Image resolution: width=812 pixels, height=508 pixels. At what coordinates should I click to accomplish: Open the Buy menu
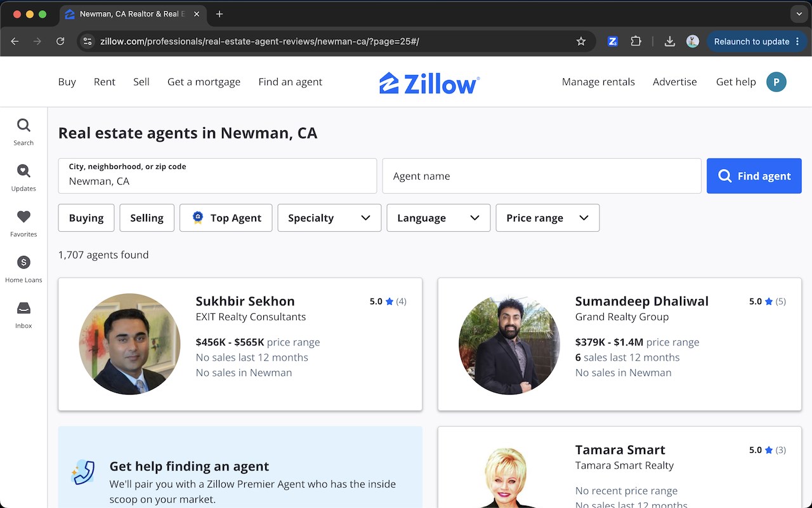pyautogui.click(x=67, y=82)
